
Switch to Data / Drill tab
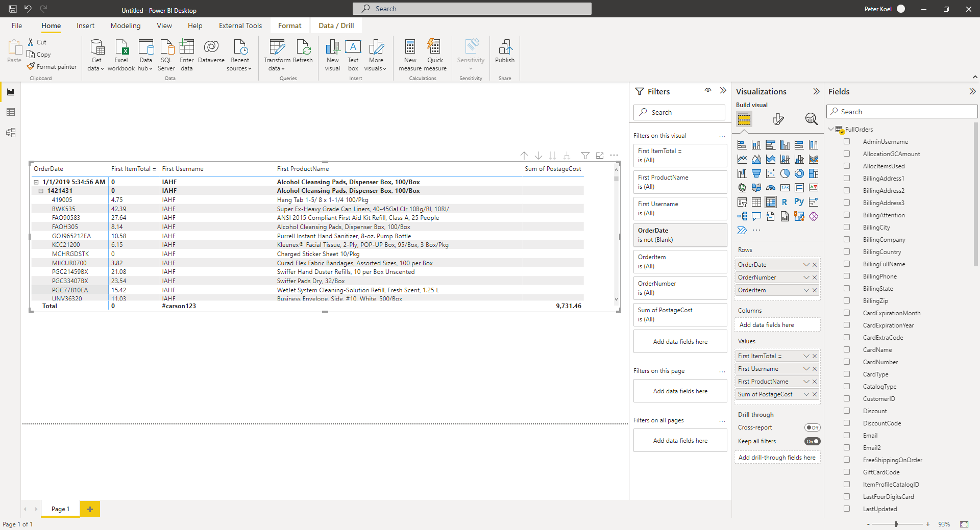pos(336,26)
